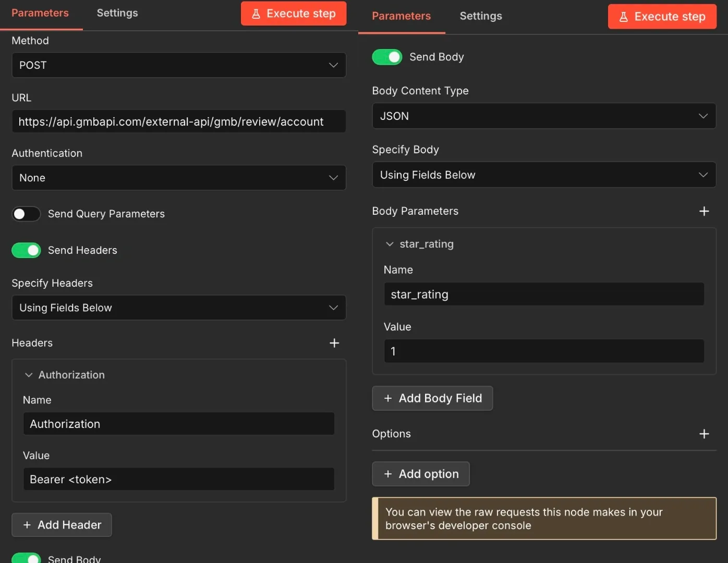The image size is (728, 563).
Task: Turn off Send Body toggle in right panel
Action: [x=387, y=57]
